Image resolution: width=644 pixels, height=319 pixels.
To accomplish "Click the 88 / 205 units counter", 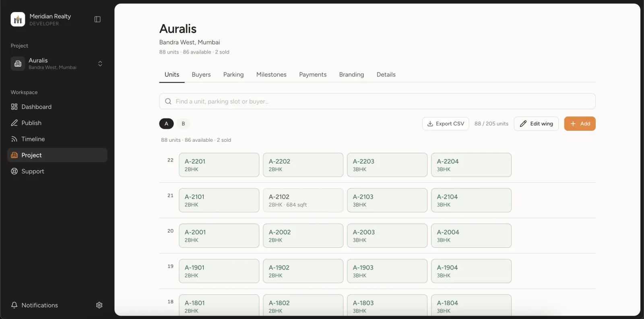I will (491, 124).
